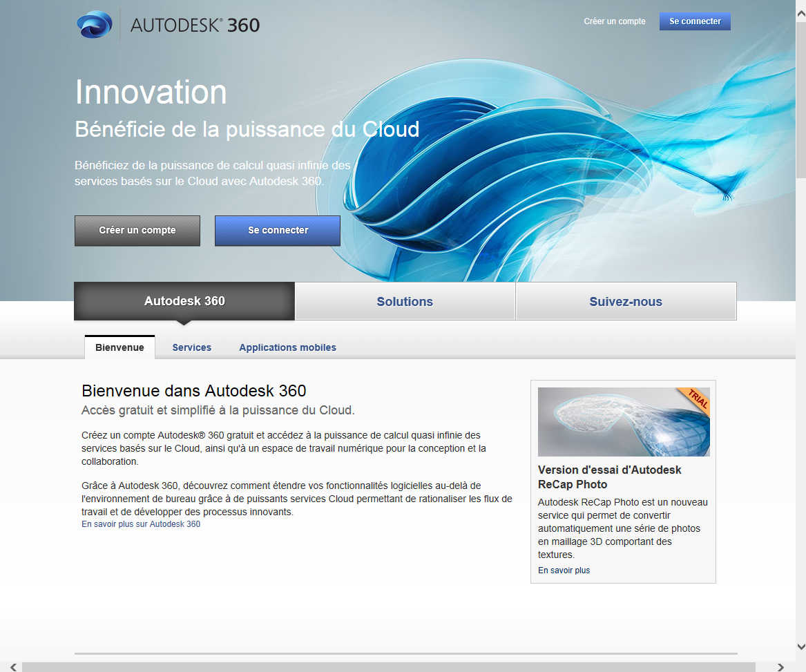Select the Bienvenue sub-tab
Image resolution: width=806 pixels, height=672 pixels.
click(x=119, y=347)
